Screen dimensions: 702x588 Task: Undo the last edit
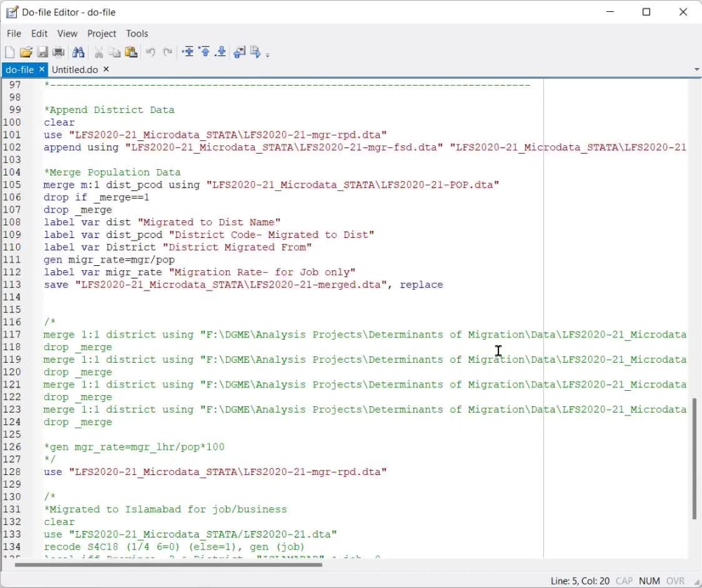pyautogui.click(x=150, y=53)
